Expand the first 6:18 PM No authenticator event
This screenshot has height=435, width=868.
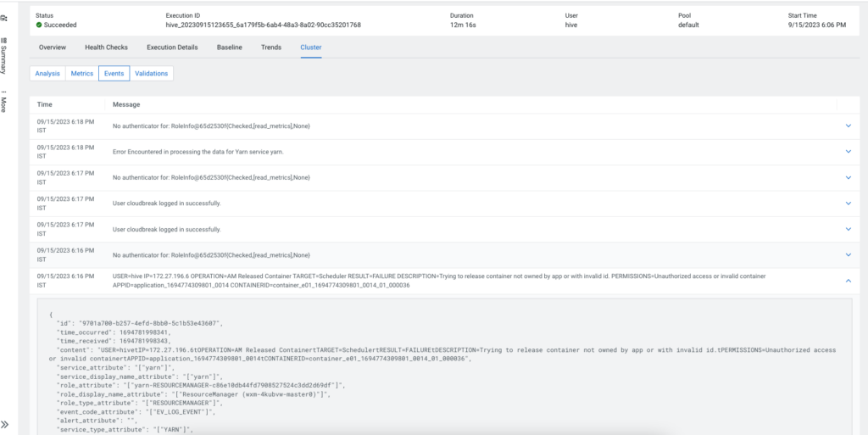coord(848,125)
